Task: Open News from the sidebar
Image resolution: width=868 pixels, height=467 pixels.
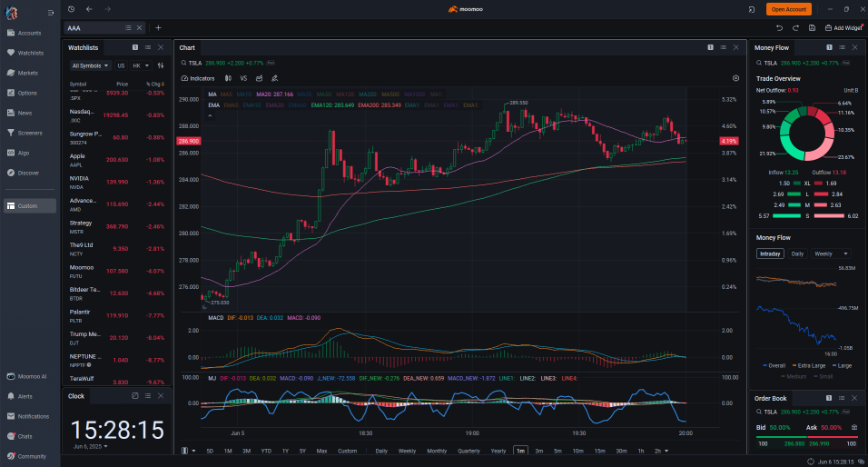Action: (20, 113)
